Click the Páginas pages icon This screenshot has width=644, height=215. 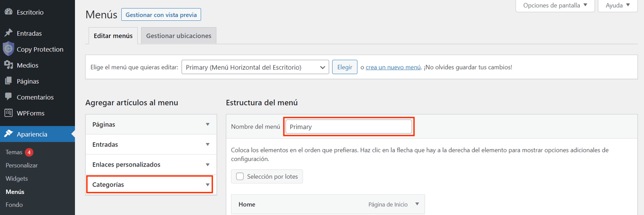[8, 81]
